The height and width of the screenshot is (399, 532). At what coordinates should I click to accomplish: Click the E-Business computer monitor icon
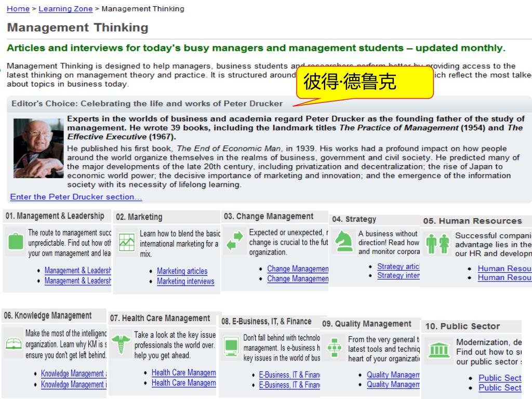[x=231, y=347]
